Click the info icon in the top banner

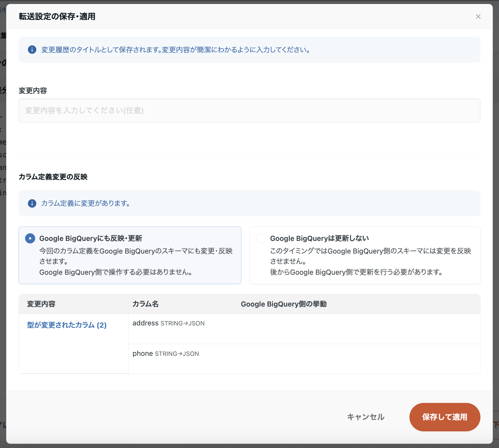click(x=32, y=50)
